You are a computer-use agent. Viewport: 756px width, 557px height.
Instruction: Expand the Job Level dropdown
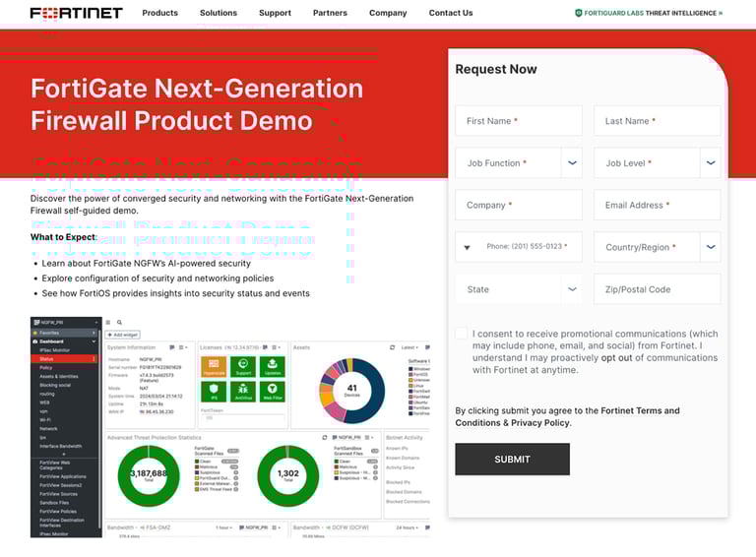[x=711, y=163]
